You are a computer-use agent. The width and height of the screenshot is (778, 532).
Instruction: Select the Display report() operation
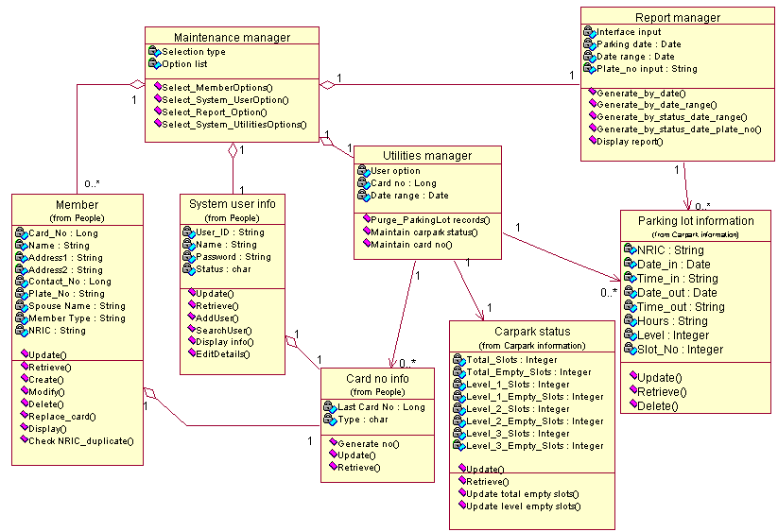[x=630, y=142]
